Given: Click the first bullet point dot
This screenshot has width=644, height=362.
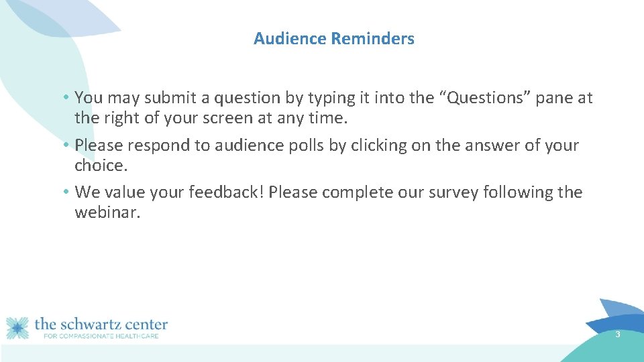Looking at the screenshot, I should tap(69, 98).
